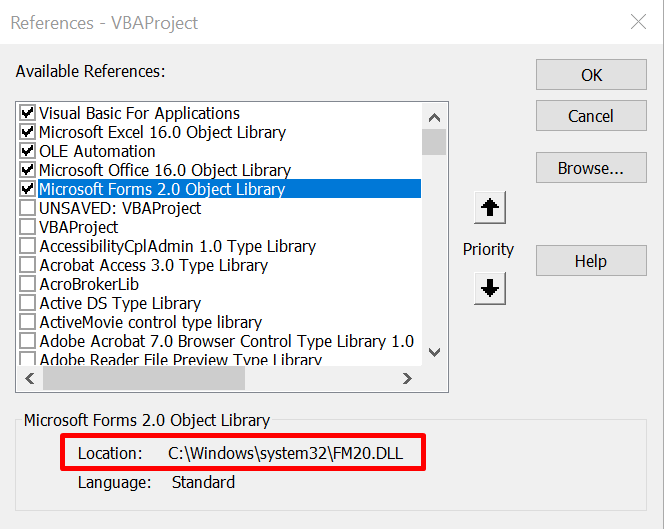Click the vertical scrollbar thumb

[434, 142]
